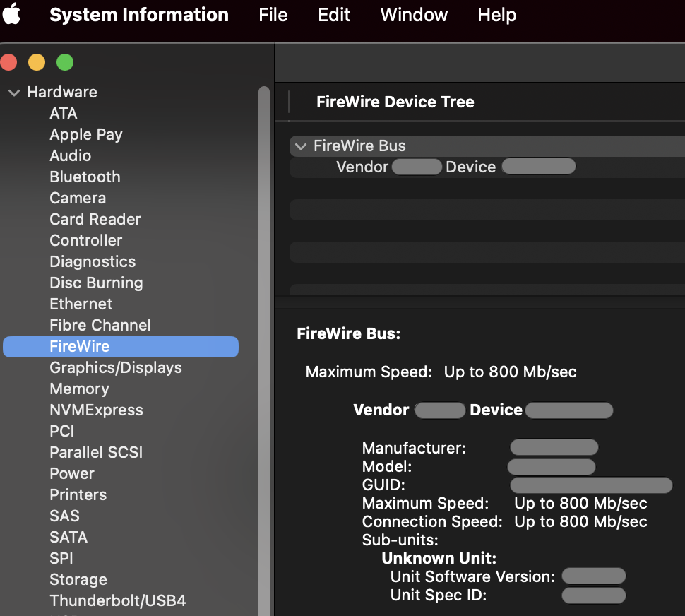This screenshot has width=685, height=616.
Task: Open the Help menu
Action: (496, 15)
